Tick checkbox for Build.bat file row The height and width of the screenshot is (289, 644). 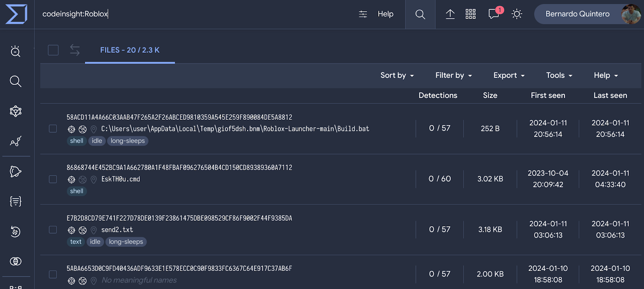point(53,129)
